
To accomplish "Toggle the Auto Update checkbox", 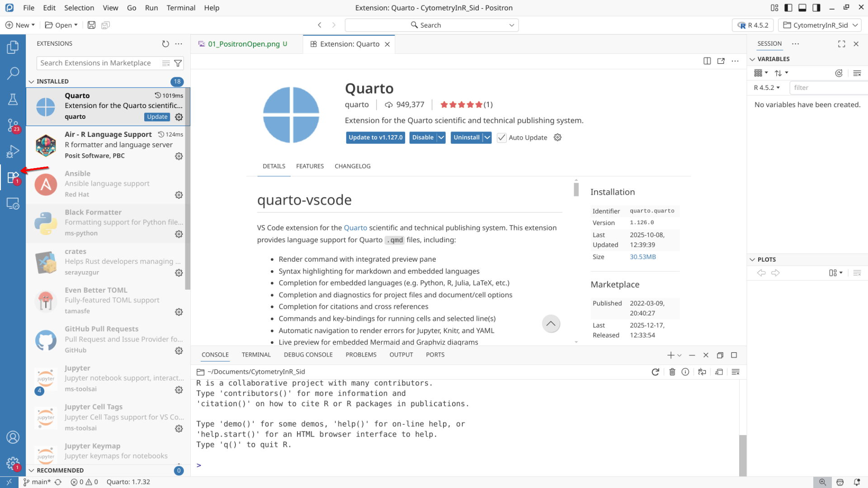I will [501, 138].
